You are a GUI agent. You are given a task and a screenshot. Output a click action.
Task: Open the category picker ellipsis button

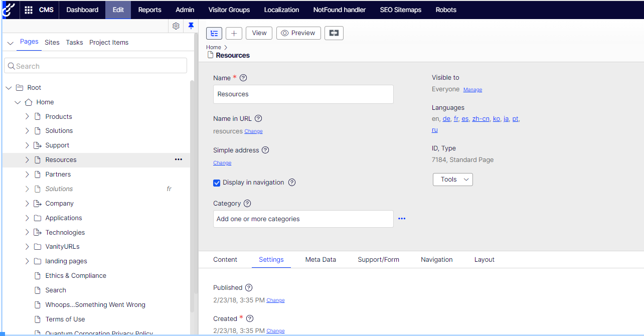coord(402,219)
